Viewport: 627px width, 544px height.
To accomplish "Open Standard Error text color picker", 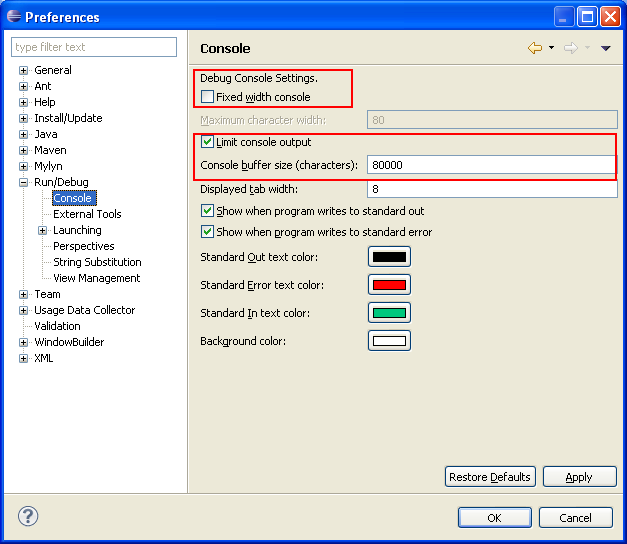I will [389, 284].
